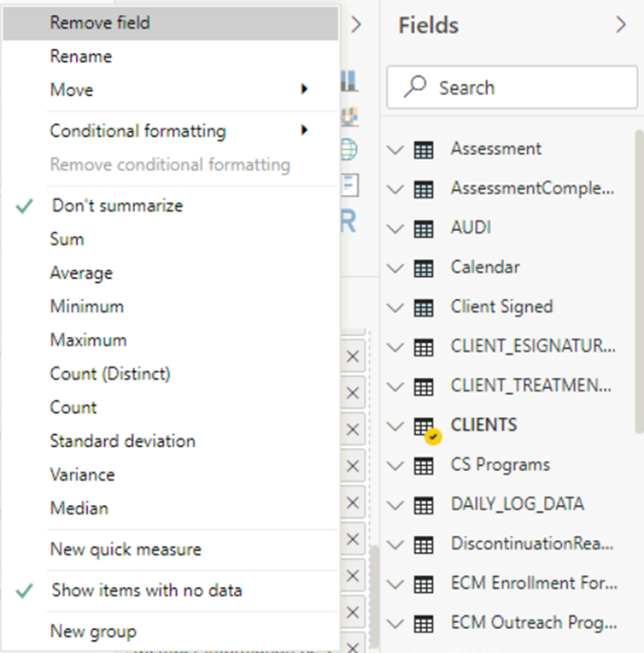Expand the Client Signed table chevron
Screen dimensions: 644x653
coord(395,308)
